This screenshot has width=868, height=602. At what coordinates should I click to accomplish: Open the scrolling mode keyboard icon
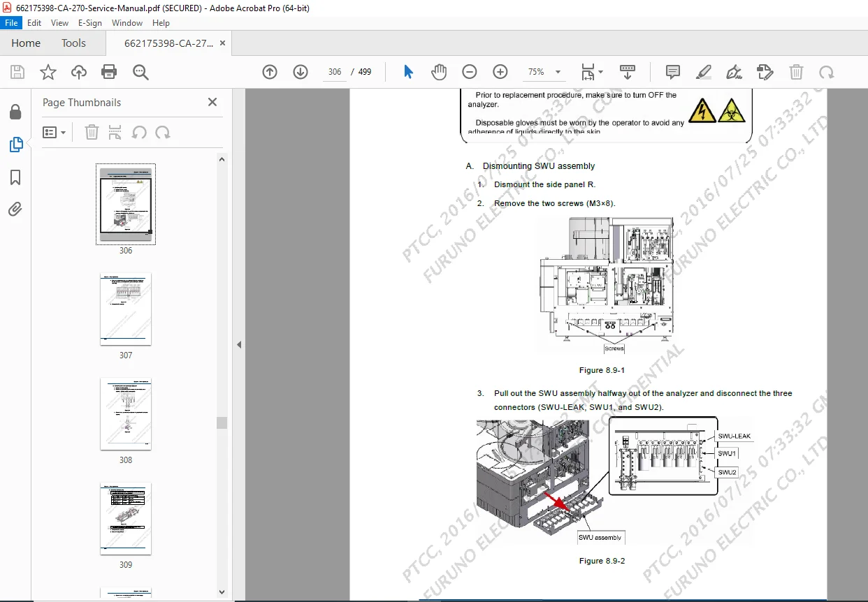click(628, 72)
